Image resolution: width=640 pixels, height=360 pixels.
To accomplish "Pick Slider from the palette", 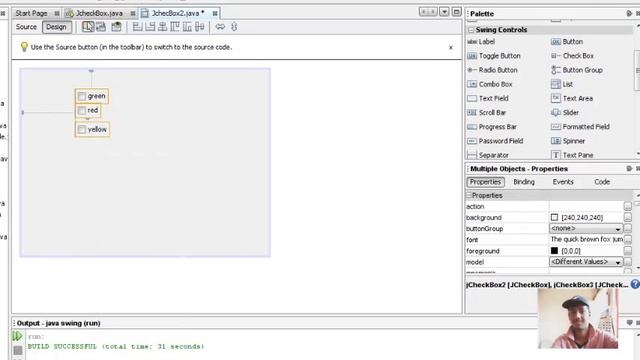I will click(x=565, y=113).
